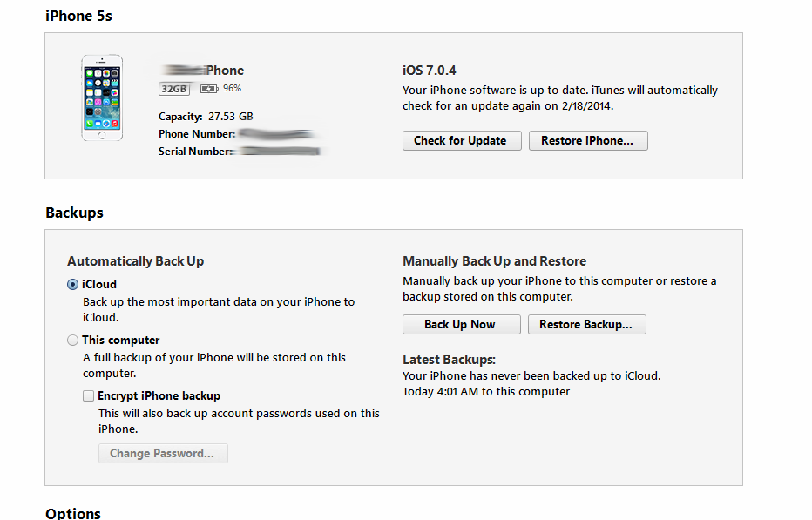Screen dimensions: 812x520
Task: Select the iCloud backup radio button
Action: click(x=72, y=285)
